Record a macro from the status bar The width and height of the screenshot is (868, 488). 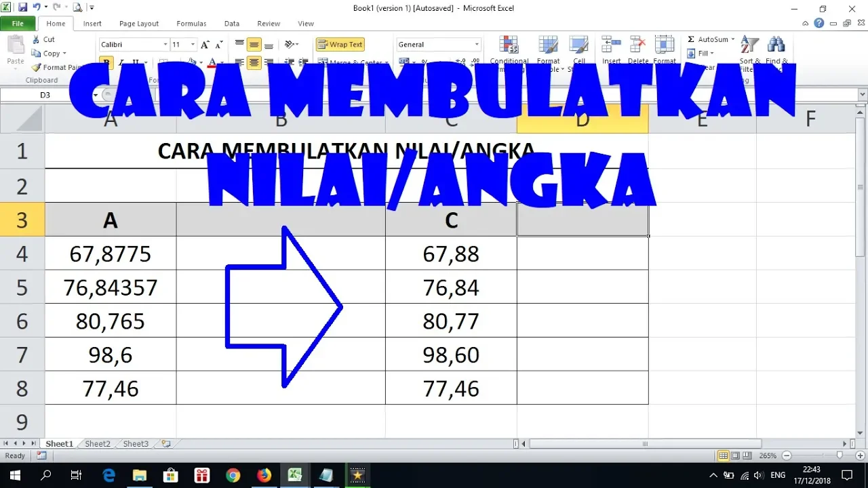click(x=42, y=455)
